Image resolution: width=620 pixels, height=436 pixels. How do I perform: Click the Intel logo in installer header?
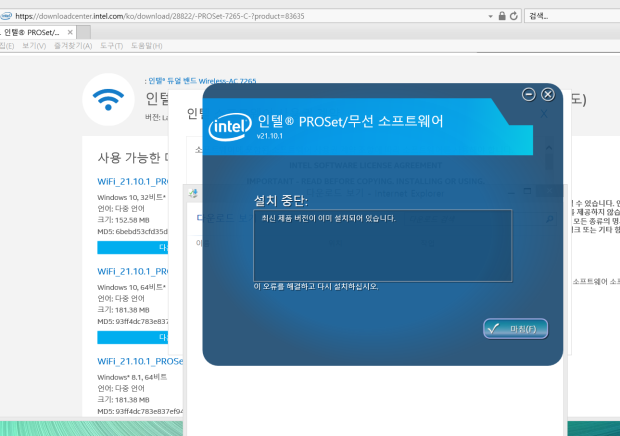230,126
